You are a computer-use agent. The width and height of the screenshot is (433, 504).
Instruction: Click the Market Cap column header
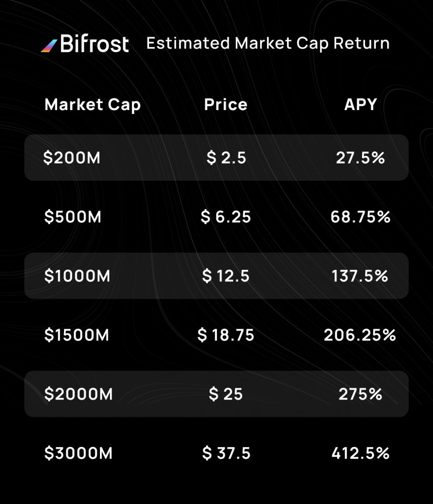[93, 105]
